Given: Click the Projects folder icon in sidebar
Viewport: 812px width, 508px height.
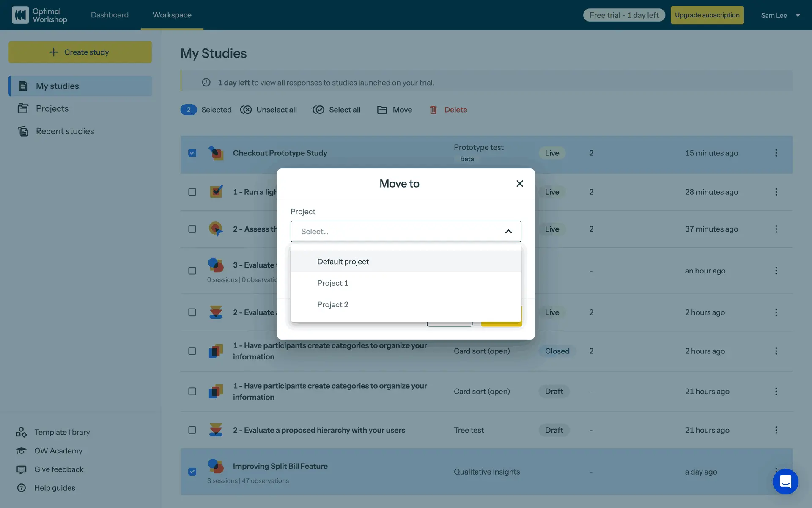Looking at the screenshot, I should click(23, 109).
